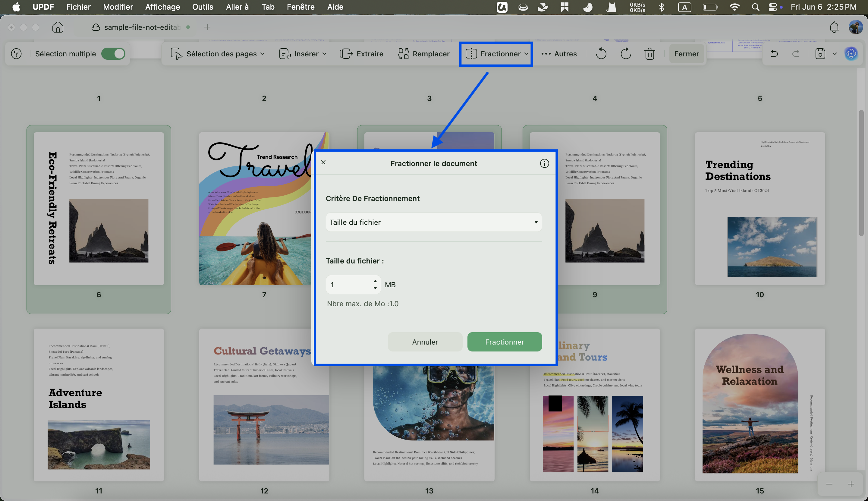Select page 15 Wellness and Relaxation thumbnail

pos(759,405)
